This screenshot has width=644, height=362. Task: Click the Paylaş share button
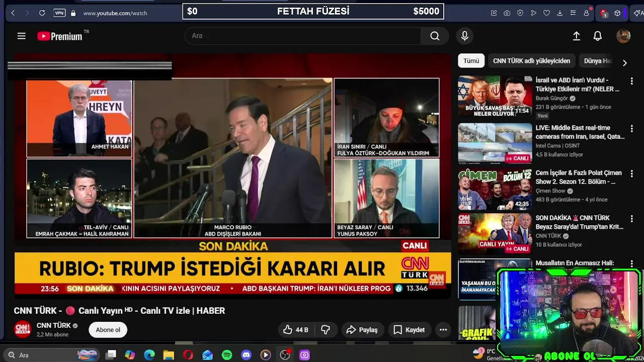pos(362,330)
